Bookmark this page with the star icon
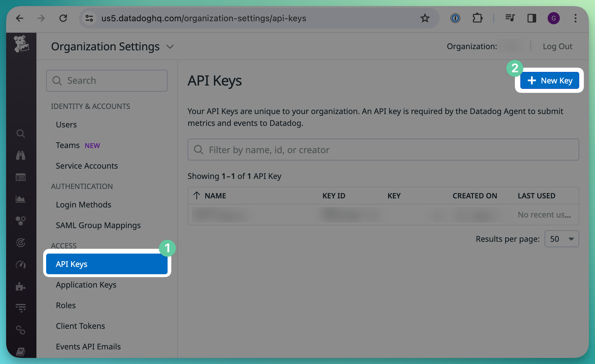The height and width of the screenshot is (364, 595). point(425,18)
